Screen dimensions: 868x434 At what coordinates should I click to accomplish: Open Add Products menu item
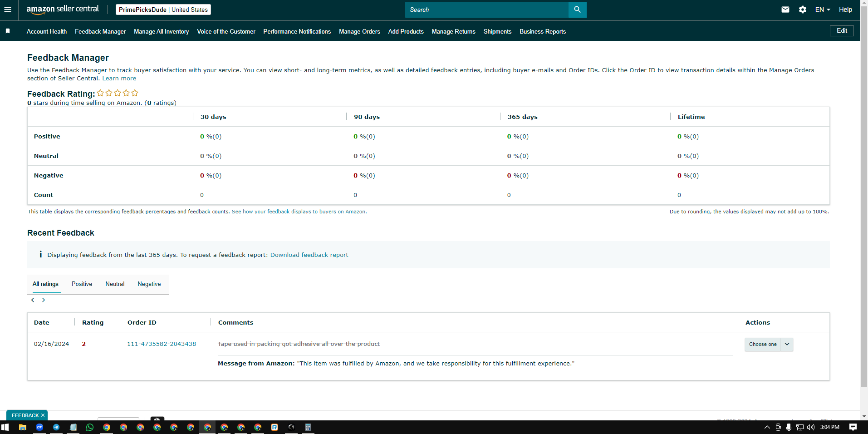click(406, 31)
